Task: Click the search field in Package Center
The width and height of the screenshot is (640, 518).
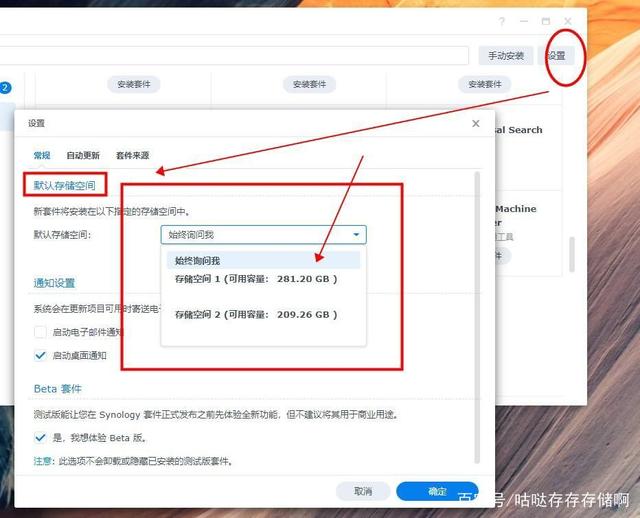Action: (234, 56)
